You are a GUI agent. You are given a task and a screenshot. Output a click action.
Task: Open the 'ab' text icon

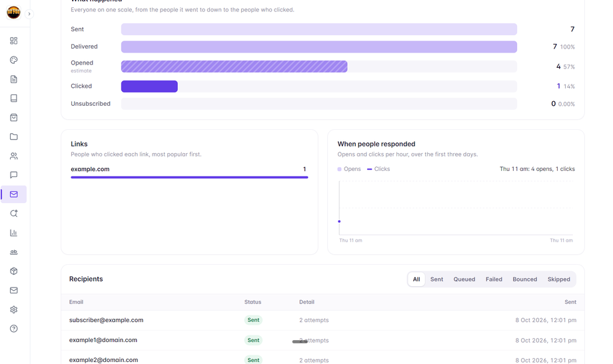pos(14,252)
